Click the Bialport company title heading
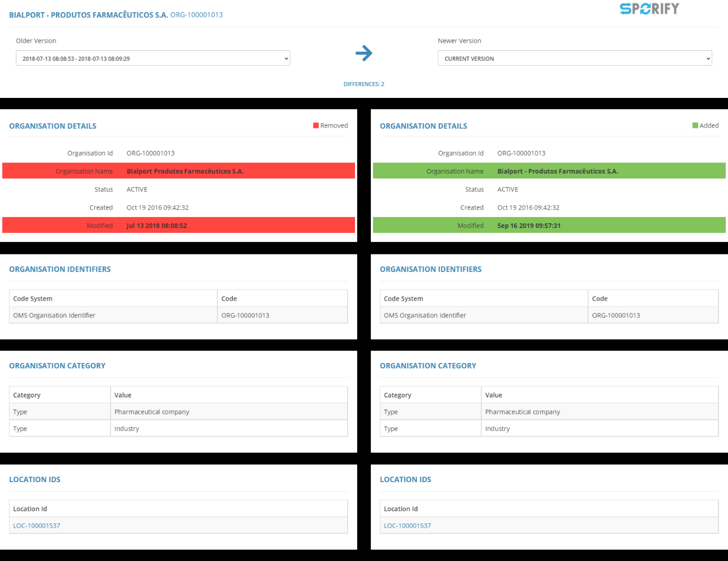Viewport: 728px width, 561px height. [88, 15]
